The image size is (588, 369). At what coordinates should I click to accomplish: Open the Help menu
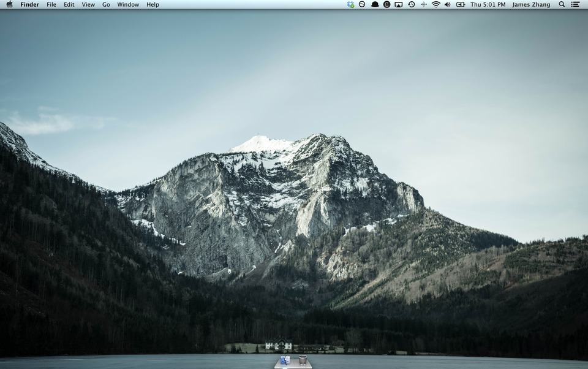coord(153,4)
